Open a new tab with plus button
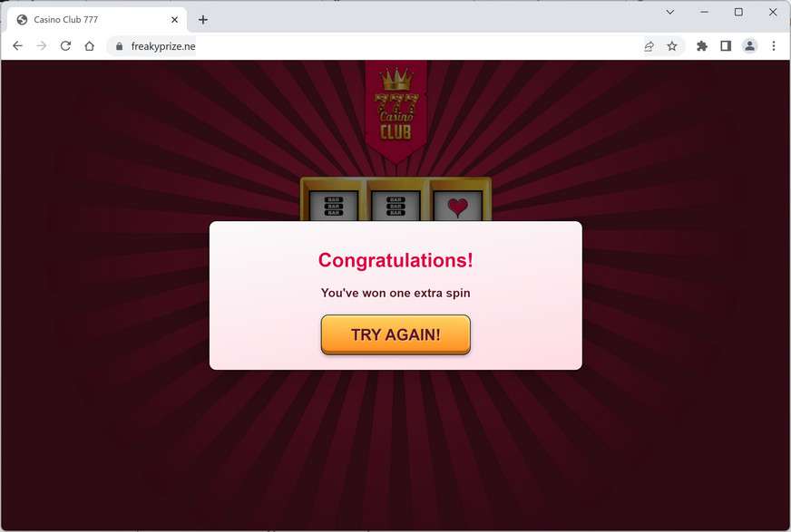 point(203,20)
